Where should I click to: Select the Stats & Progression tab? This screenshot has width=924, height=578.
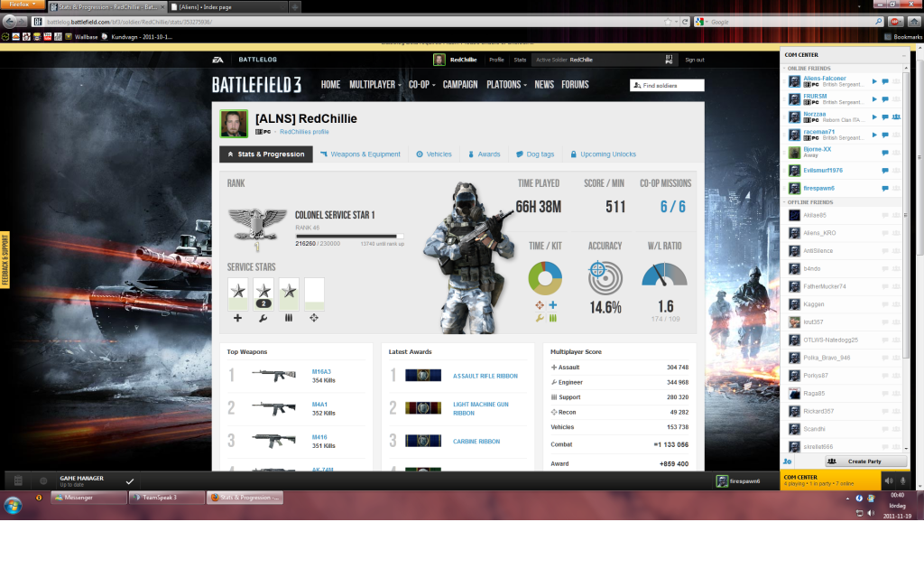point(266,154)
